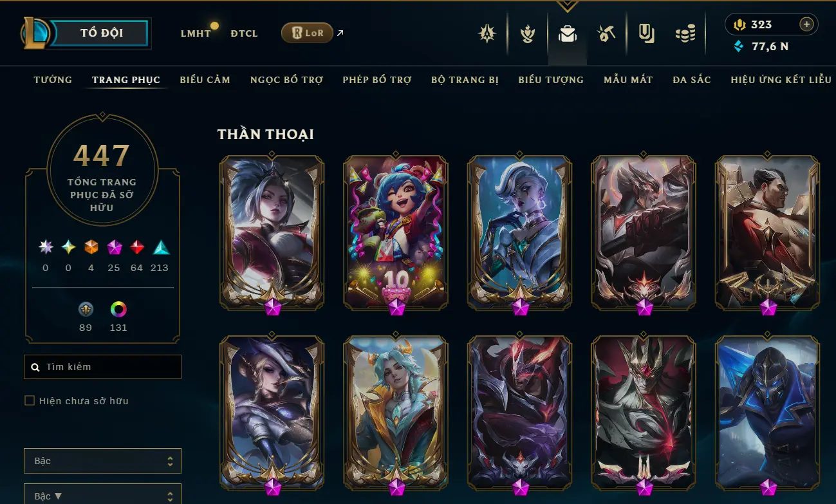Screen dimensions: 836x504
Task: Expand the second Bậc ▼ dropdown
Action: click(103, 495)
